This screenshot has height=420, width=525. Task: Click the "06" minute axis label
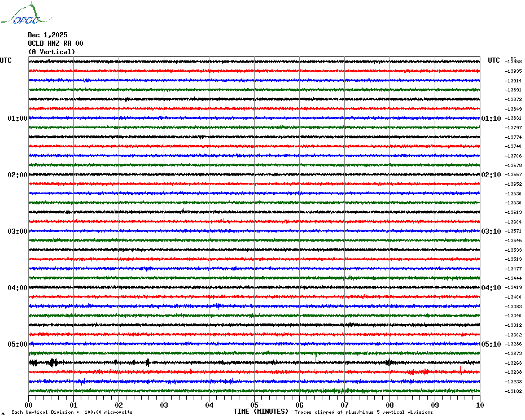pos(299,405)
